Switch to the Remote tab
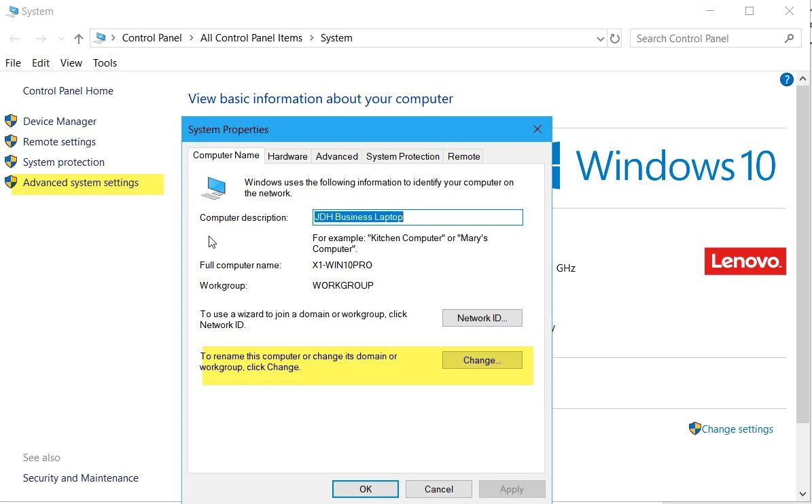The image size is (812, 504). click(463, 156)
